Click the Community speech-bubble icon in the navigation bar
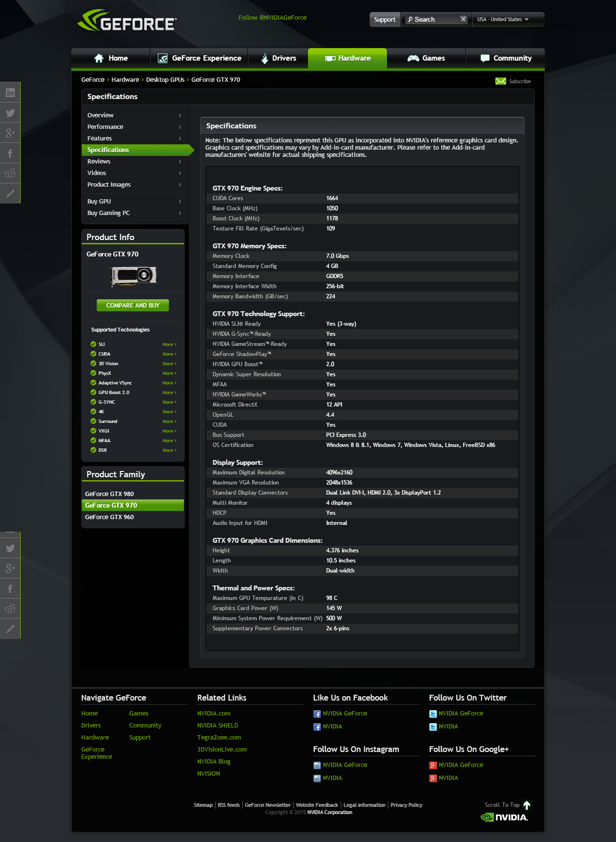 point(485,58)
